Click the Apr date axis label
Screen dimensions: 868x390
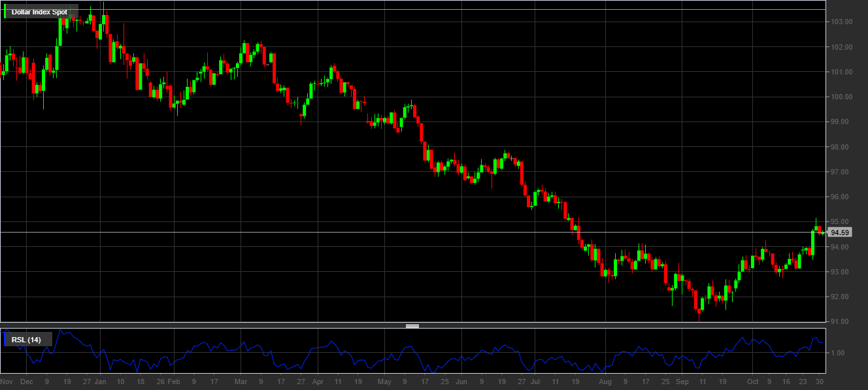pyautogui.click(x=318, y=381)
